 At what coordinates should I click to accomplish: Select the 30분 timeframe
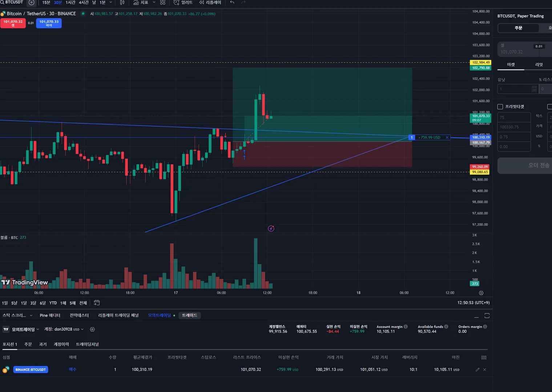pyautogui.click(x=58, y=3)
